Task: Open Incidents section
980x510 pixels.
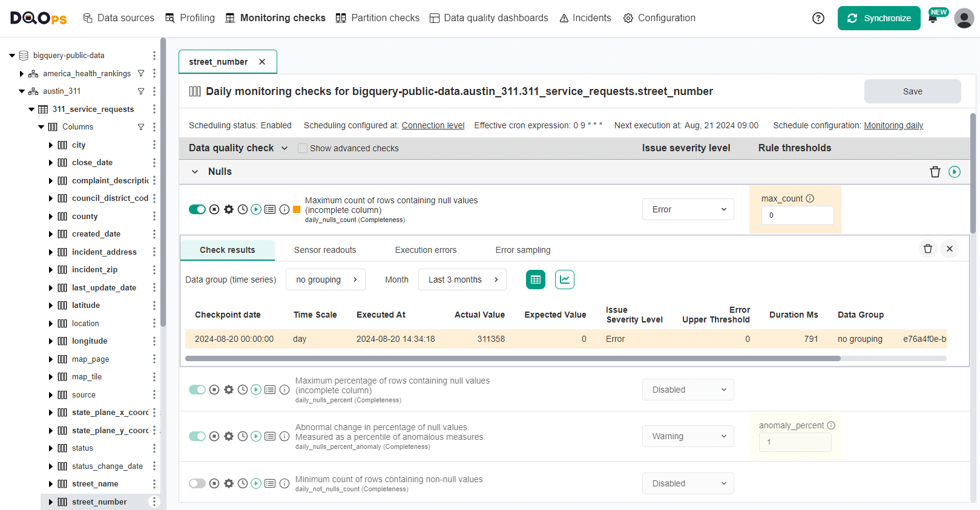Action: [x=585, y=18]
